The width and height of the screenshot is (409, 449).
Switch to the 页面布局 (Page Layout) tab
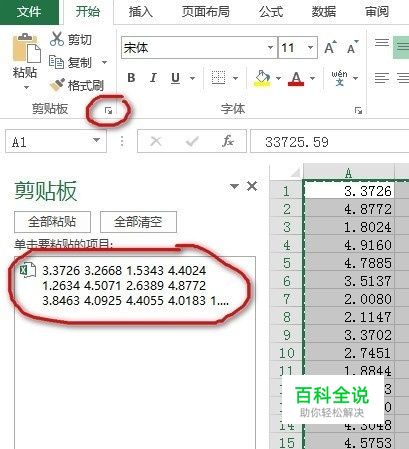[x=206, y=12]
